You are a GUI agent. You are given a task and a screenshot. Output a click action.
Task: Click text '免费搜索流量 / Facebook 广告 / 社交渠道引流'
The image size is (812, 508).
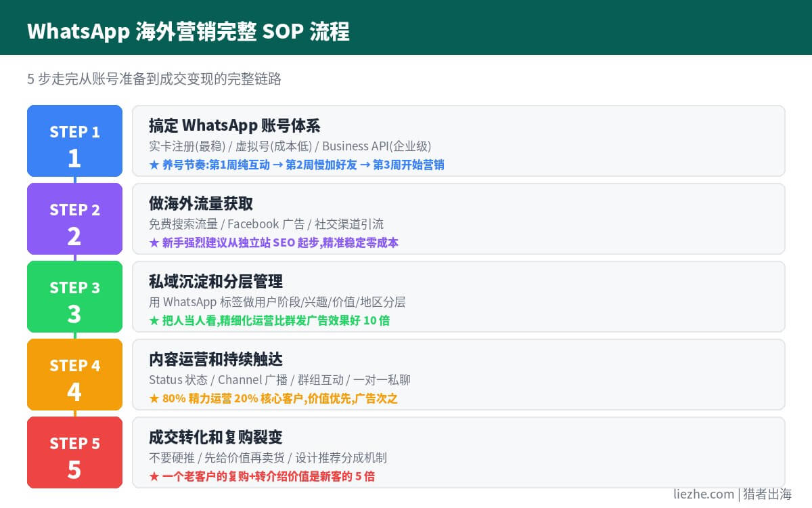tap(266, 224)
